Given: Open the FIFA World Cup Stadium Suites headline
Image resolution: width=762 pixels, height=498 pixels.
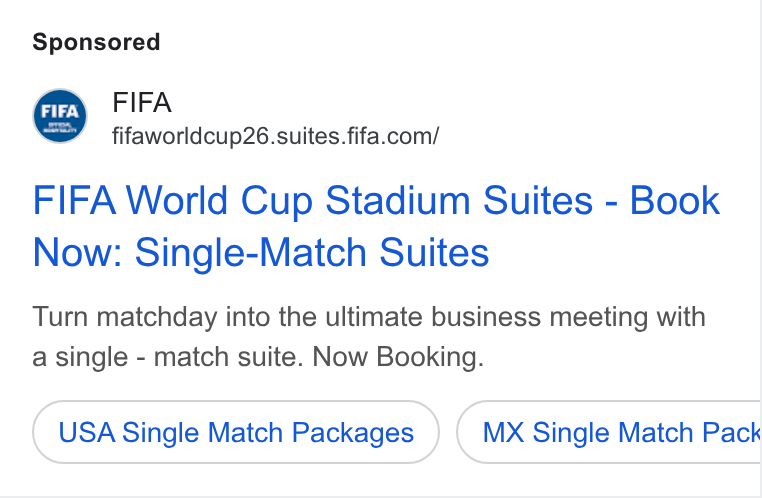Looking at the screenshot, I should point(376,226).
